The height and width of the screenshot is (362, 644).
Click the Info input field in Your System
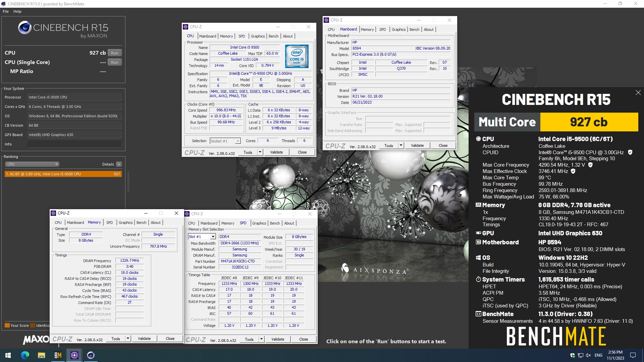point(74,144)
